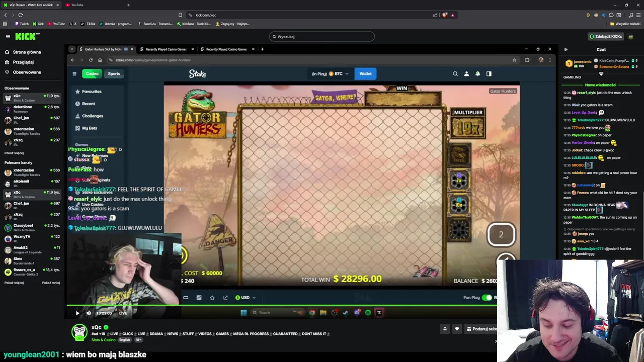Open Wszystkie zakładki folder
644x362 pixels.
click(625, 24)
